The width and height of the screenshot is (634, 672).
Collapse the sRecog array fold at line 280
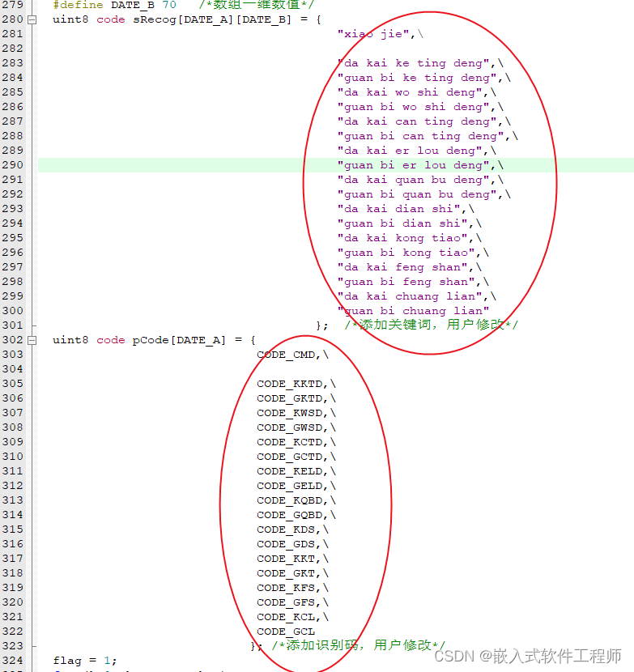coord(32,19)
